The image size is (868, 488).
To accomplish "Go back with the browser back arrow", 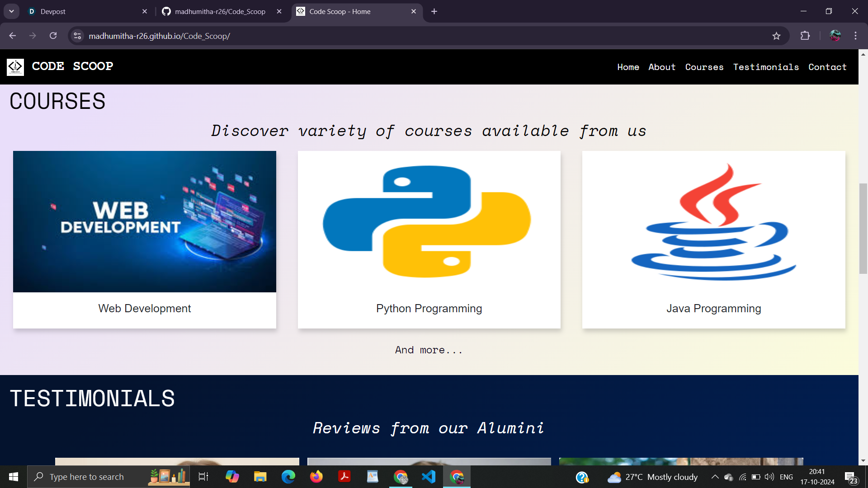I will pos(13,36).
